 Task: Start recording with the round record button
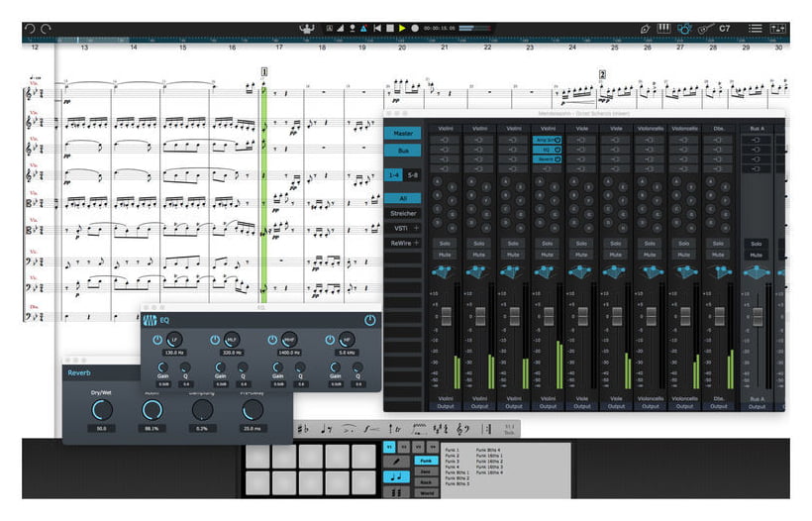[415, 29]
